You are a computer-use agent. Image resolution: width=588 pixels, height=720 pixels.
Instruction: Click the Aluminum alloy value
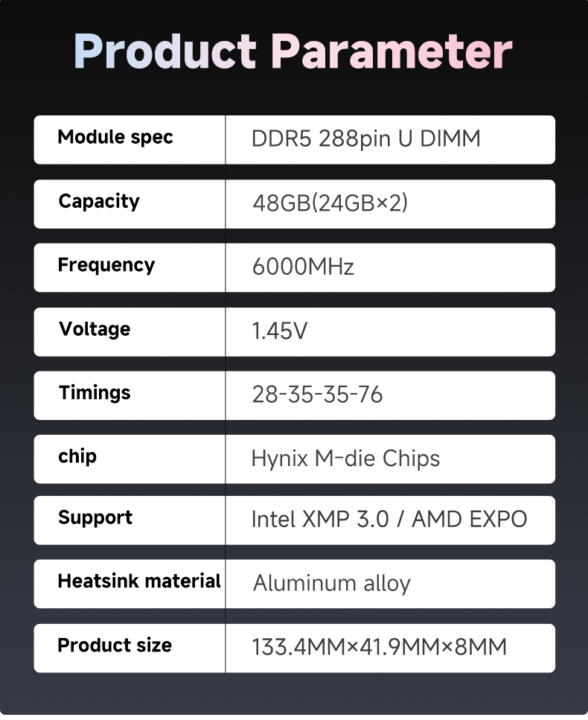point(331,584)
